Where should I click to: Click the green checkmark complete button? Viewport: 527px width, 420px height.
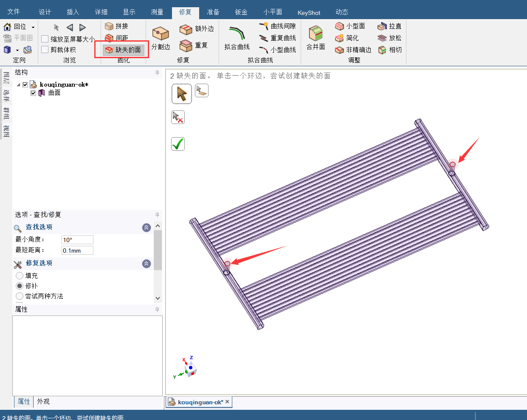pos(178,144)
